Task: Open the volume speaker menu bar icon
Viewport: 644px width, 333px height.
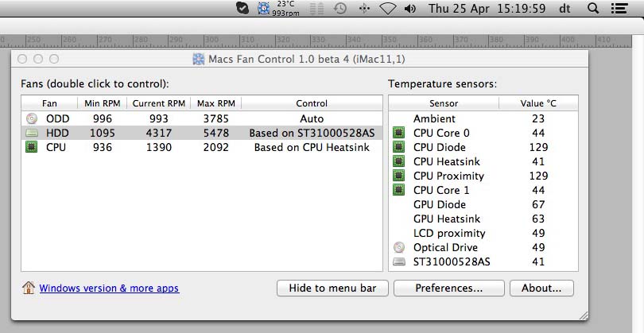Action: pyautogui.click(x=410, y=8)
